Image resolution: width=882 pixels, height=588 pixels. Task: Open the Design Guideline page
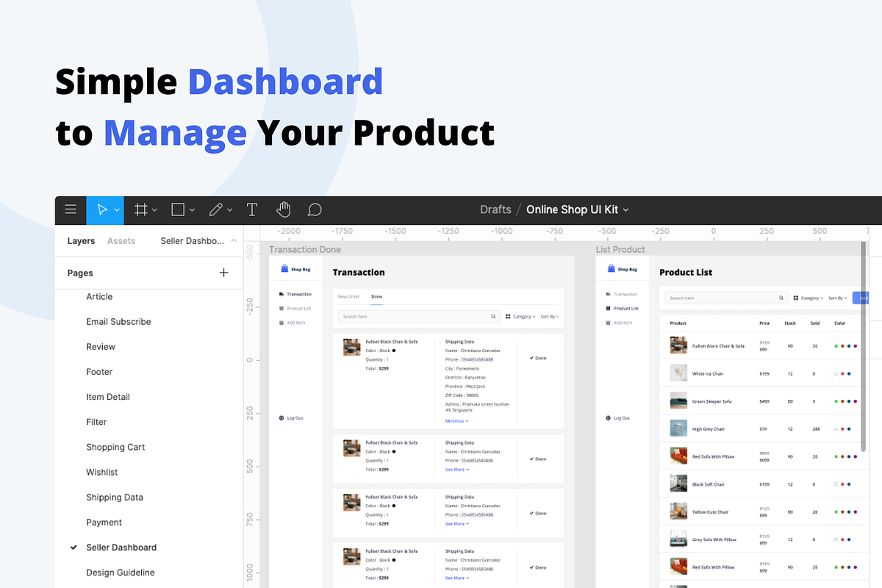point(121,573)
